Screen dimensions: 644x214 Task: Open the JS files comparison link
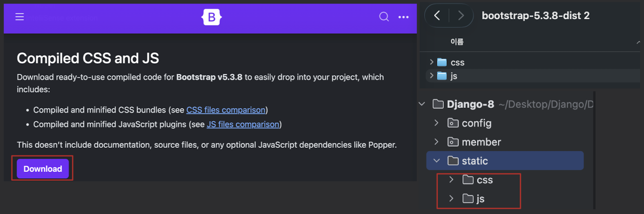pos(243,124)
